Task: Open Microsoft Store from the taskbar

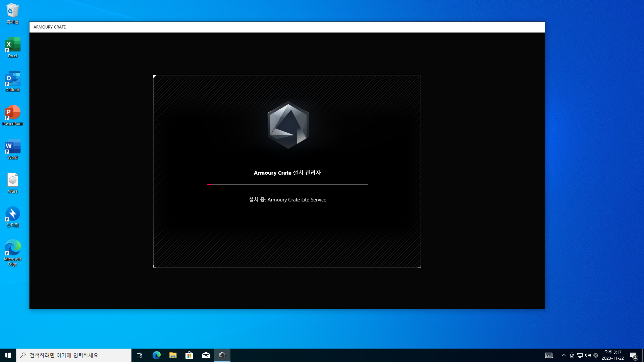Action: pyautogui.click(x=189, y=355)
